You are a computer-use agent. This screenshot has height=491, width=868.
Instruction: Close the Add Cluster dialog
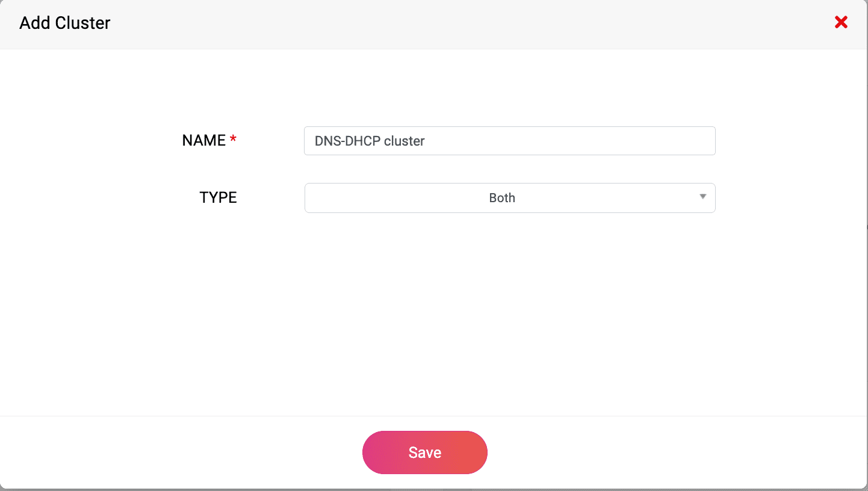click(x=841, y=23)
